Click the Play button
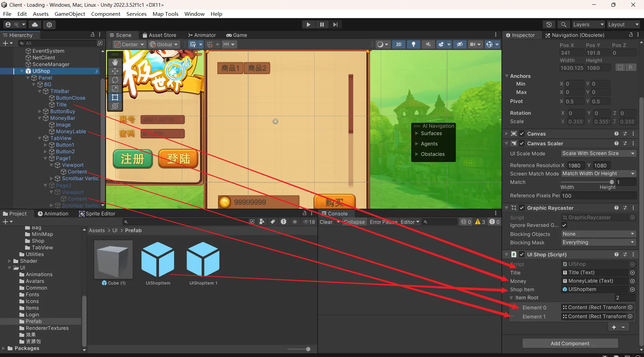Viewport: 644px width, 357px height. pyautogui.click(x=308, y=24)
